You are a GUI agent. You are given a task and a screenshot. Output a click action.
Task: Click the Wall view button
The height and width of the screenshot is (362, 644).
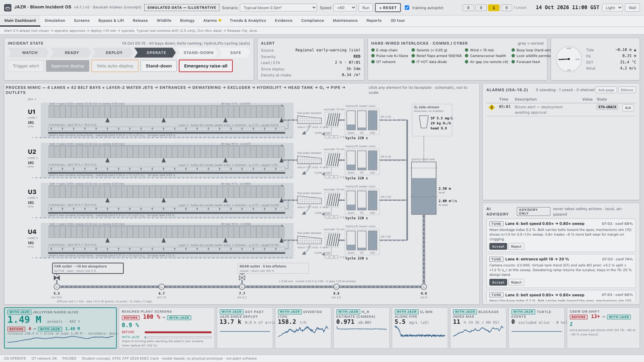[632, 8]
